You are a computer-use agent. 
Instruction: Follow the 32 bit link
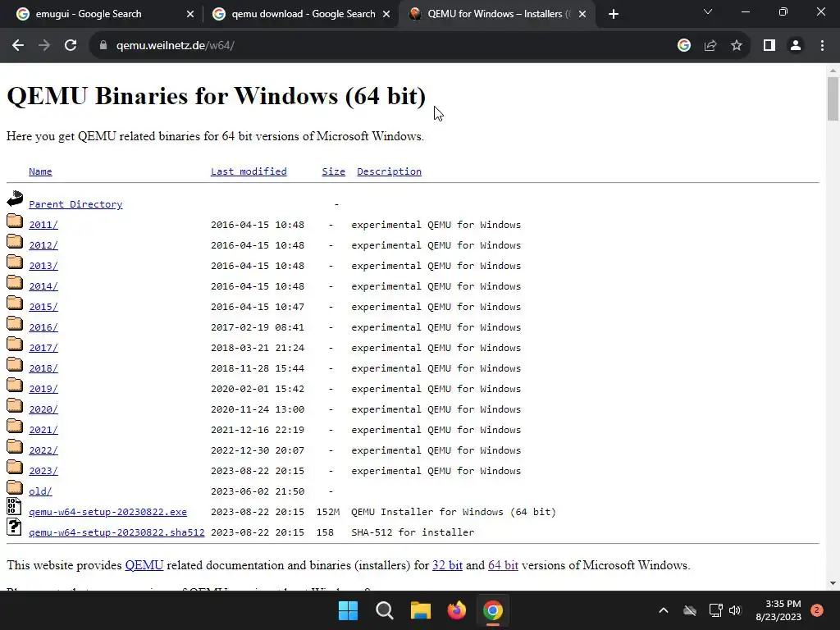tap(447, 565)
